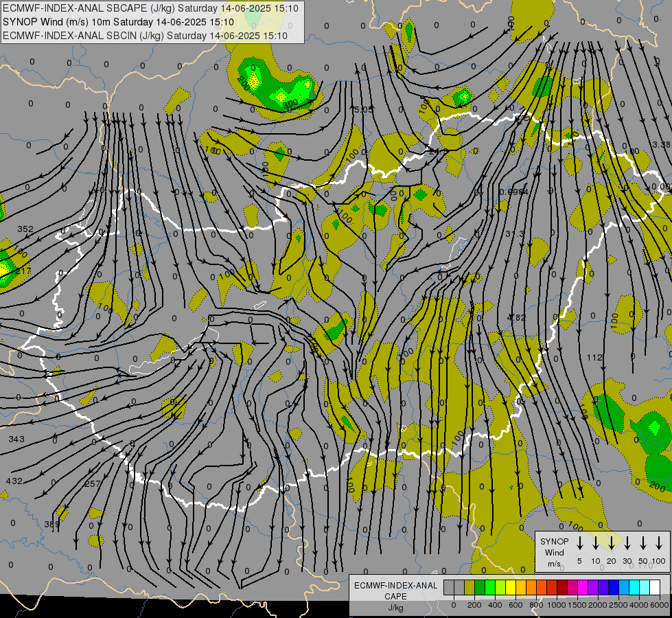Click the ECMWF-INDEX-ANAL SBCIN title line
The width and height of the screenshot is (672, 618).
pyautogui.click(x=145, y=36)
